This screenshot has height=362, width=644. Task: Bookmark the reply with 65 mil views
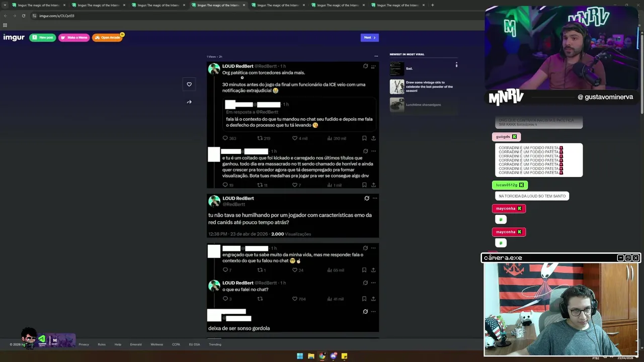coord(364,270)
